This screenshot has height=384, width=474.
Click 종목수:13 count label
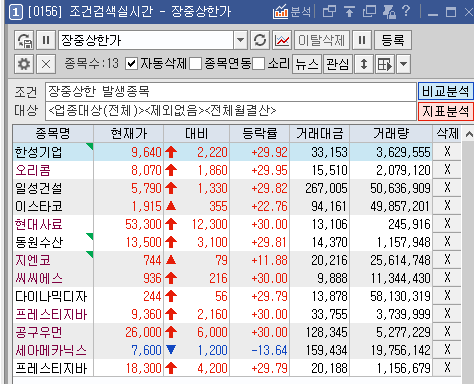pyautogui.click(x=92, y=63)
